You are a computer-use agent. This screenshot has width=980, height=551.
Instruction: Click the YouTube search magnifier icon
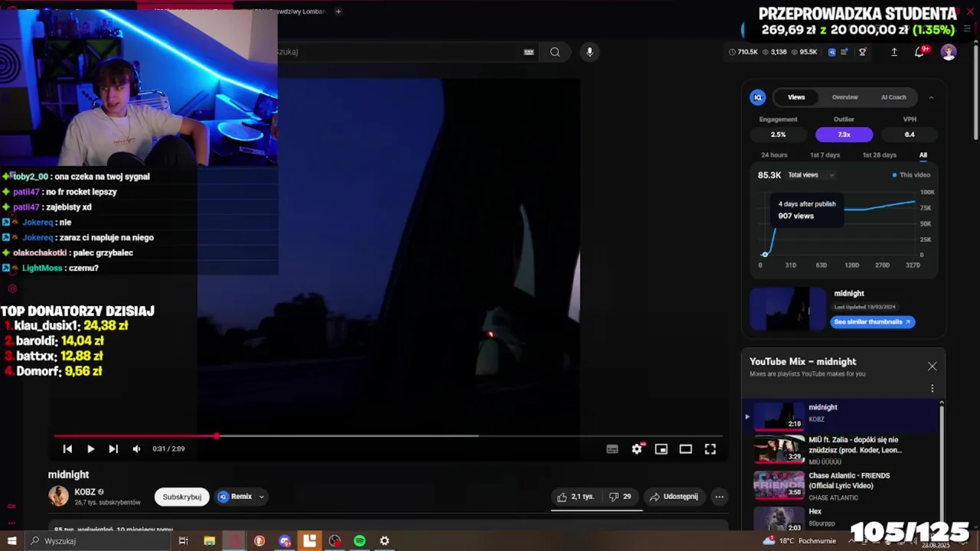tap(555, 52)
